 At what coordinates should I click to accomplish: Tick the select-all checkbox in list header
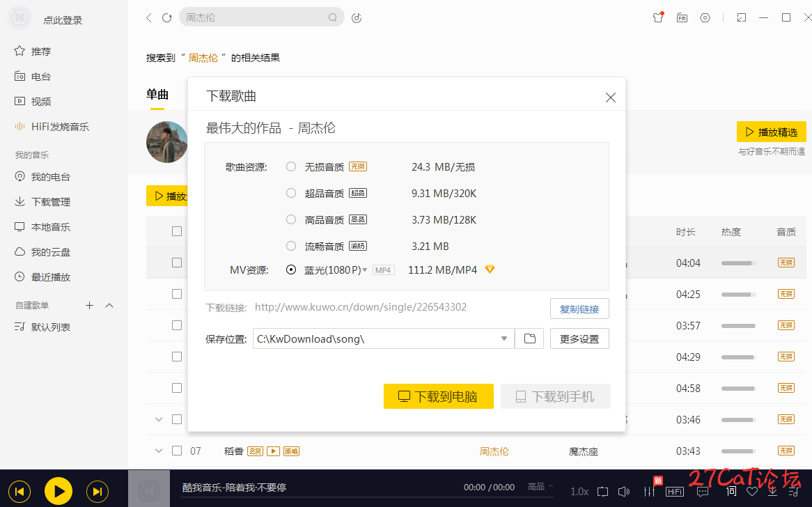pyautogui.click(x=177, y=231)
